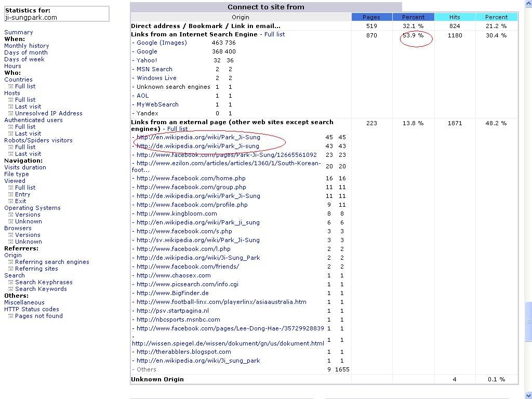The image size is (532, 399).
Task: Open Full list of external page links
Action: coord(177,129)
